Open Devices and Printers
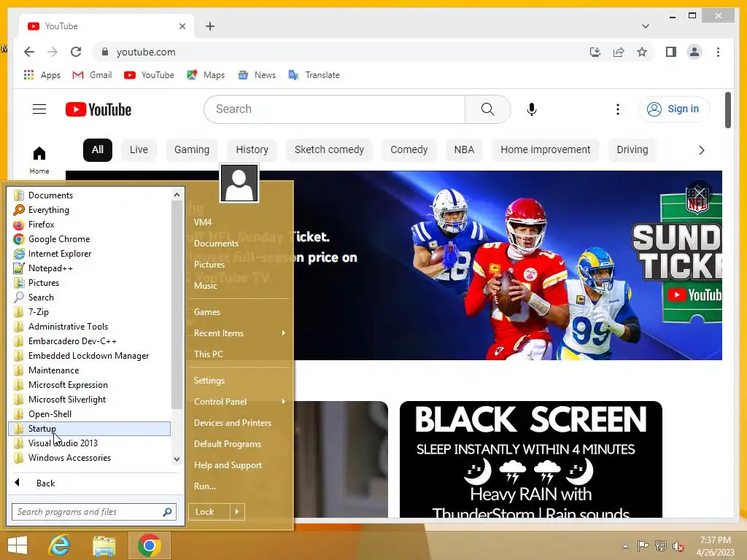Viewport: 747px width, 560px height. coord(233,423)
